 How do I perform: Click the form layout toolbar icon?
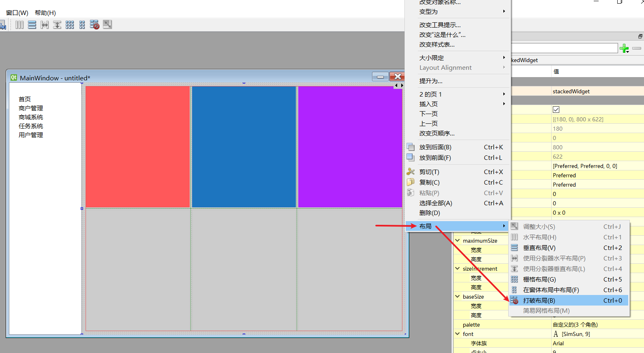pos(82,25)
